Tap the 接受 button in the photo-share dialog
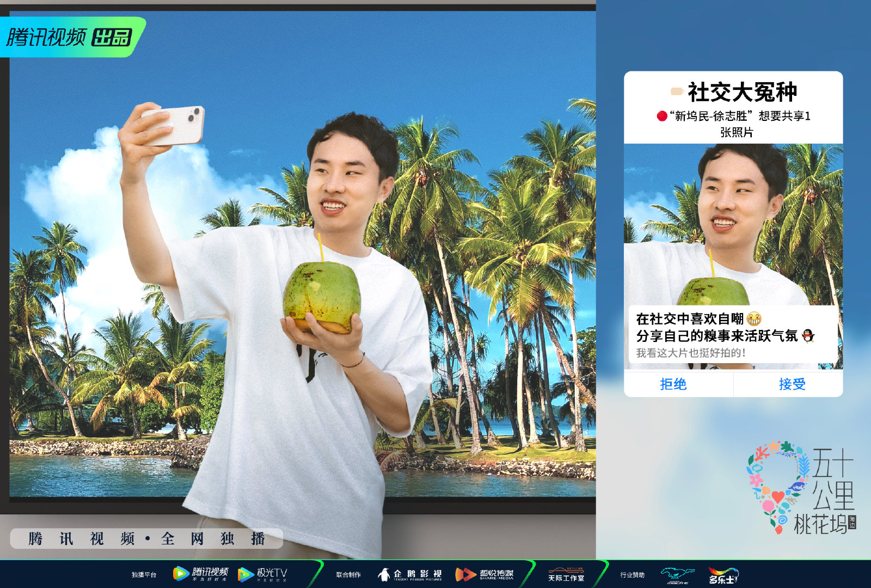The image size is (871, 588). tap(792, 384)
